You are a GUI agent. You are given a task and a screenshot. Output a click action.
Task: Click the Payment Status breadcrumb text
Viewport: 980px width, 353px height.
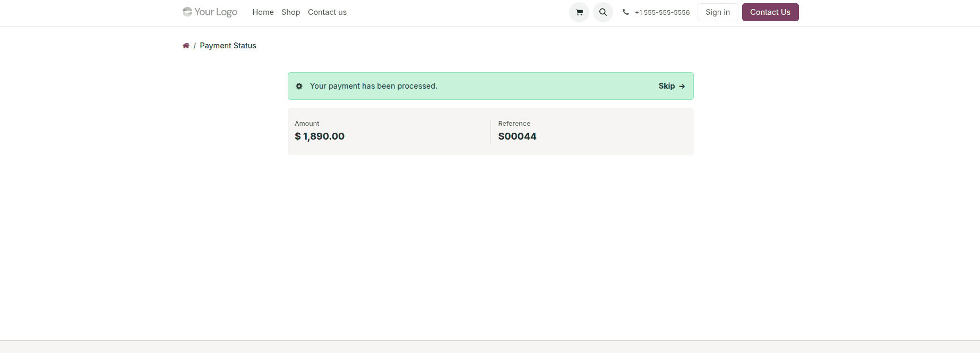(x=228, y=46)
